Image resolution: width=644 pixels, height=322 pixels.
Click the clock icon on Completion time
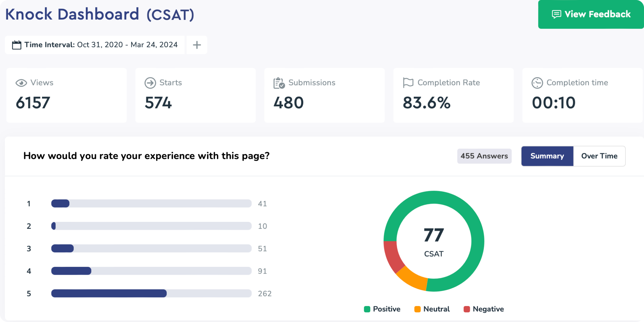pyautogui.click(x=537, y=83)
